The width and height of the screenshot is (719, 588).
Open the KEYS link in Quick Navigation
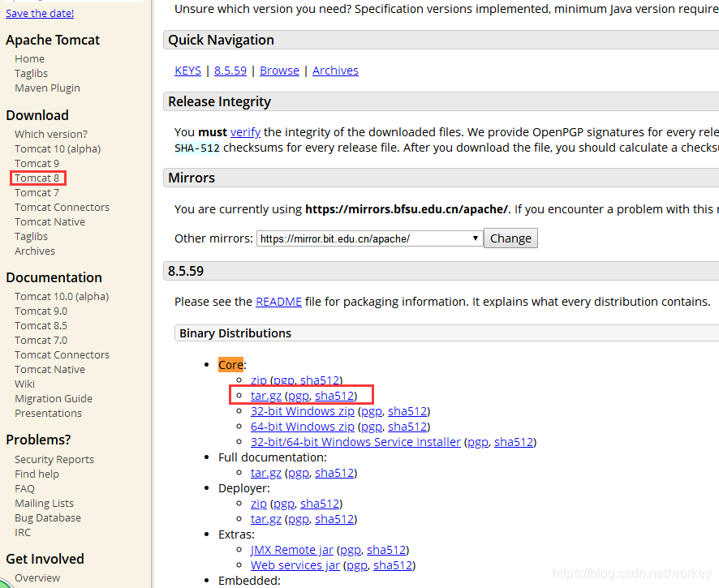pos(187,71)
